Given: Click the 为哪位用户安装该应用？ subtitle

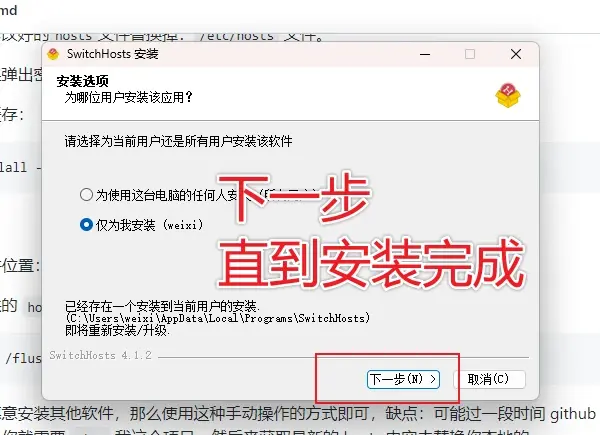Looking at the screenshot, I should [129, 98].
